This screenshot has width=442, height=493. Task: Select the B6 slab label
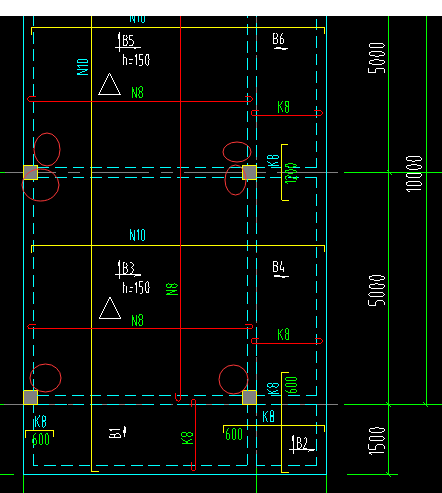click(279, 39)
